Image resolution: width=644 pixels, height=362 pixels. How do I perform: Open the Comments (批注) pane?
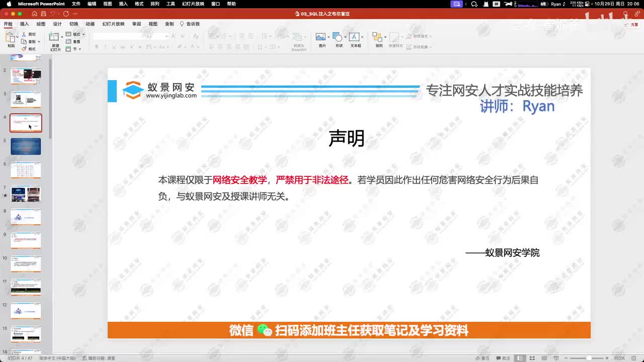tap(504, 358)
